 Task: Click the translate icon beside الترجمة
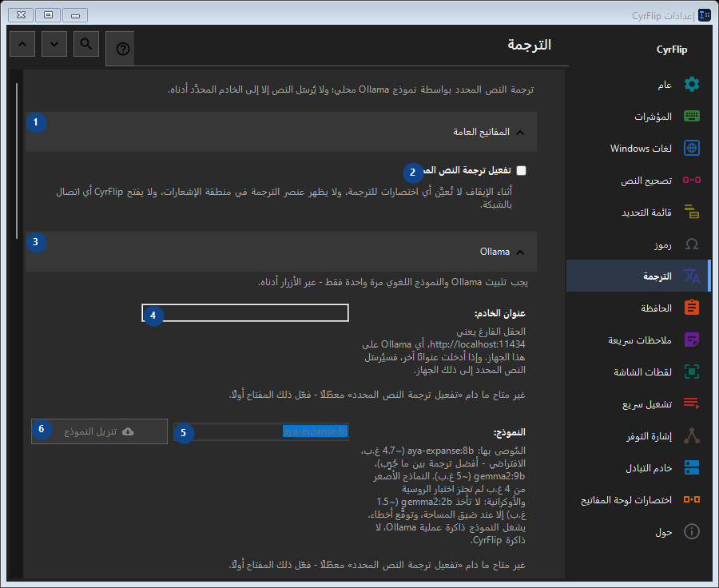tap(692, 276)
